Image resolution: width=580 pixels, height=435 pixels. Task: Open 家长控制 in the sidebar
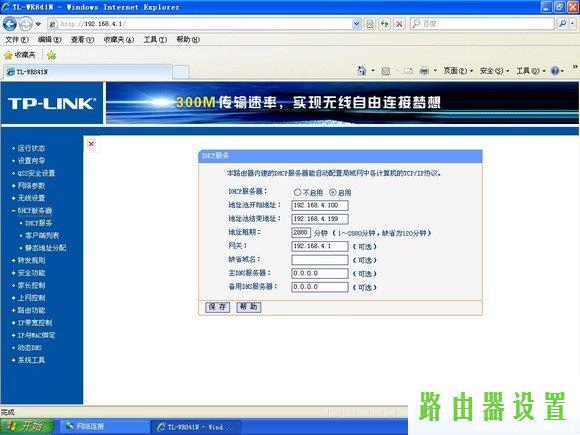point(31,286)
